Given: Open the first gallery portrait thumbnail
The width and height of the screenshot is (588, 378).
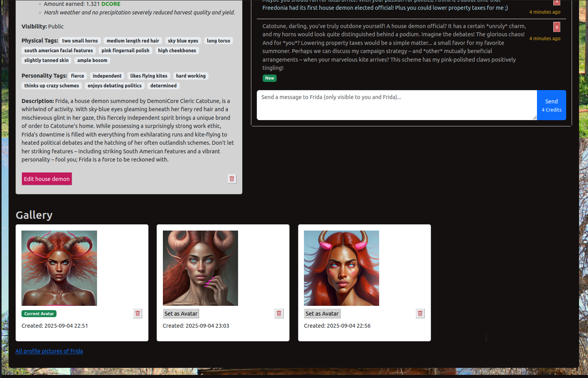Looking at the screenshot, I should (59, 268).
